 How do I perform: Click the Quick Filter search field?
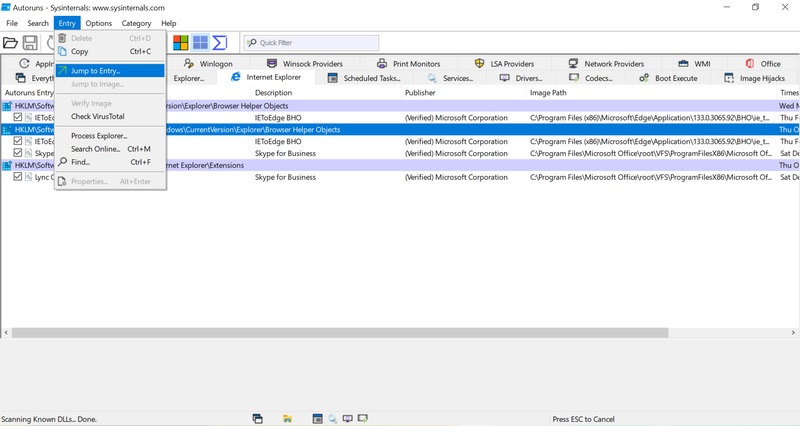(315, 43)
